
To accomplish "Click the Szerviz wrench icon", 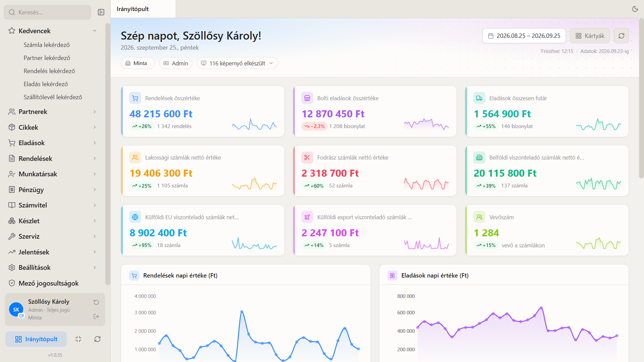I will (12, 236).
